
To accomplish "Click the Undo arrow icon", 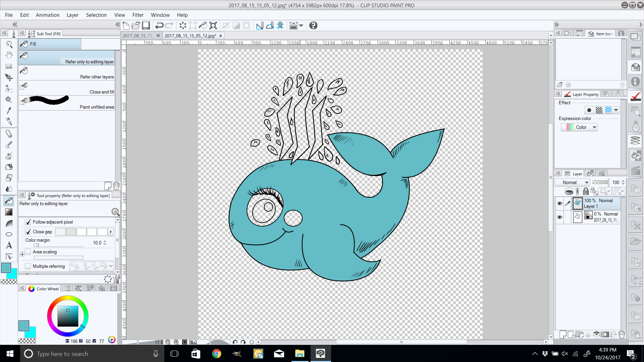I will coord(159,25).
